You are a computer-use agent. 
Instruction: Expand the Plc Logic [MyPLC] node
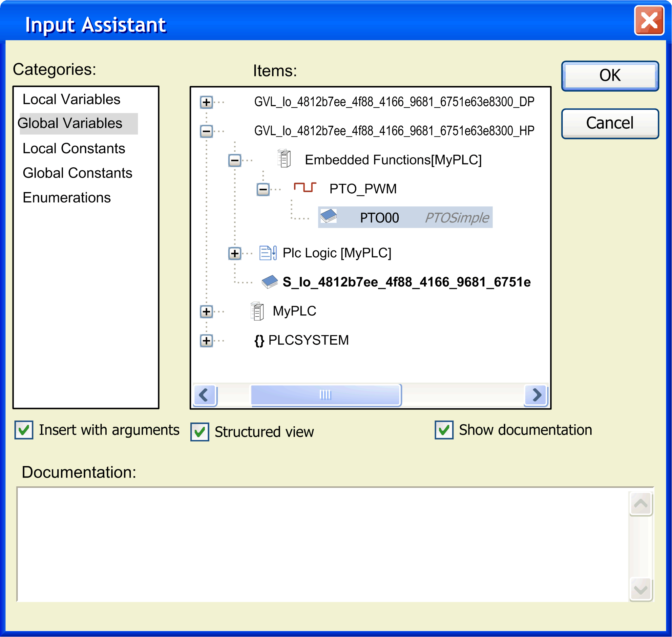[235, 253]
